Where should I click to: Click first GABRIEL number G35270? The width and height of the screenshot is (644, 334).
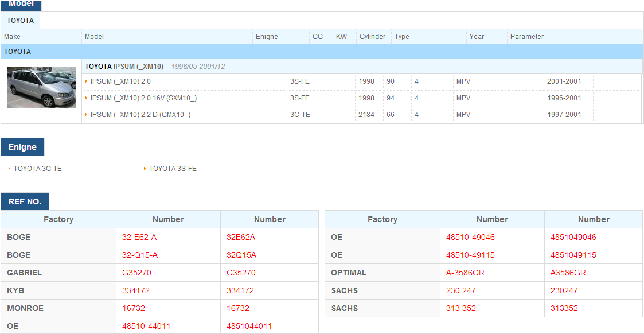click(136, 273)
